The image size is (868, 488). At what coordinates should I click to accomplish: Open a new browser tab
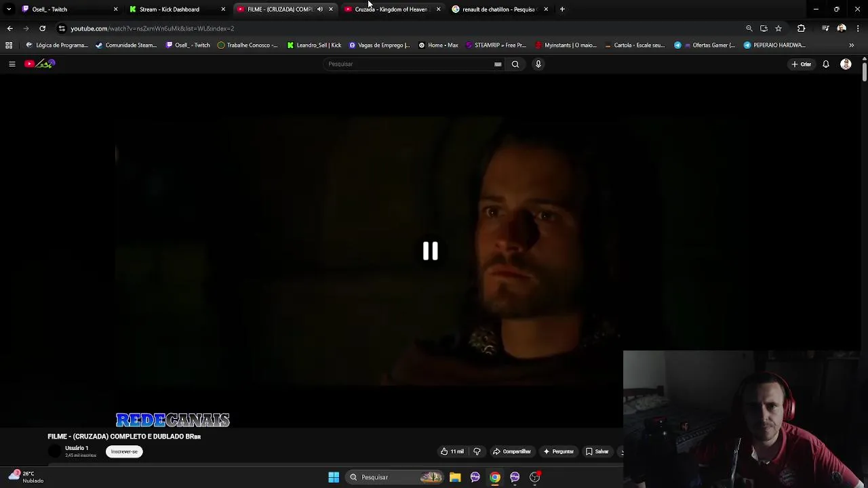(x=562, y=9)
